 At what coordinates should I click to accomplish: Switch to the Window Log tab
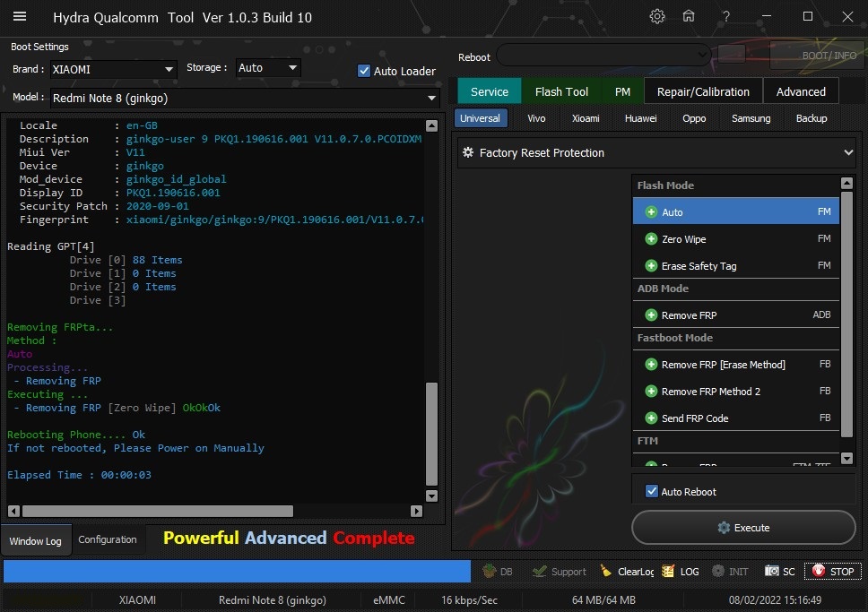point(36,540)
